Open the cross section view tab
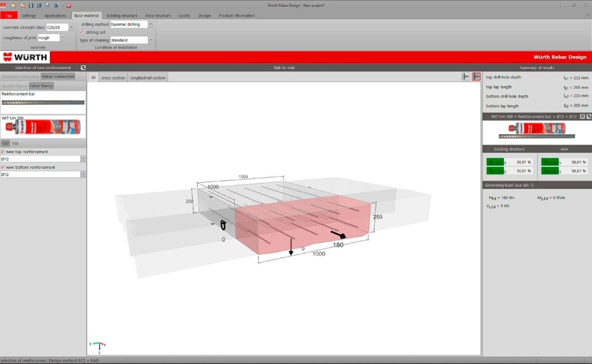This screenshot has width=592, height=364. point(113,77)
